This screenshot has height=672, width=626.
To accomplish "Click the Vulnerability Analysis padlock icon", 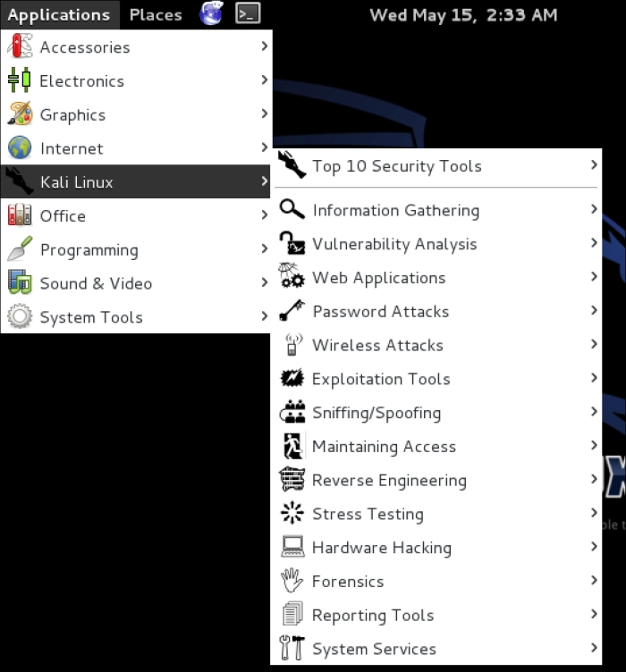I will click(x=292, y=243).
